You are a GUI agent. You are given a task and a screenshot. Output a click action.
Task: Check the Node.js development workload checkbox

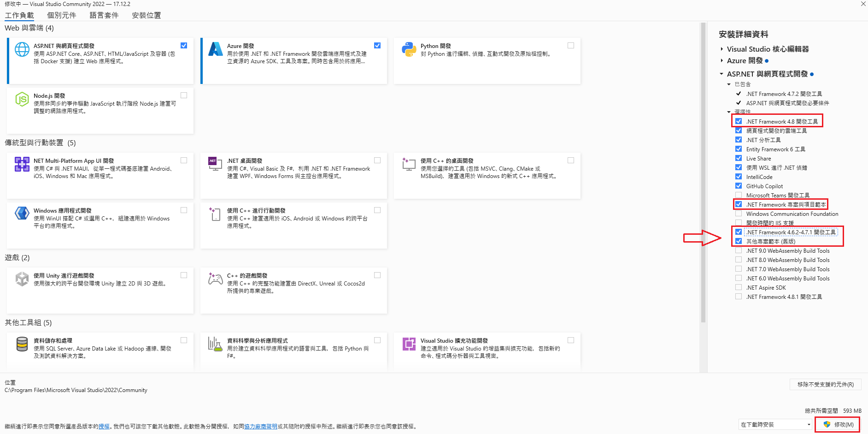point(184,95)
